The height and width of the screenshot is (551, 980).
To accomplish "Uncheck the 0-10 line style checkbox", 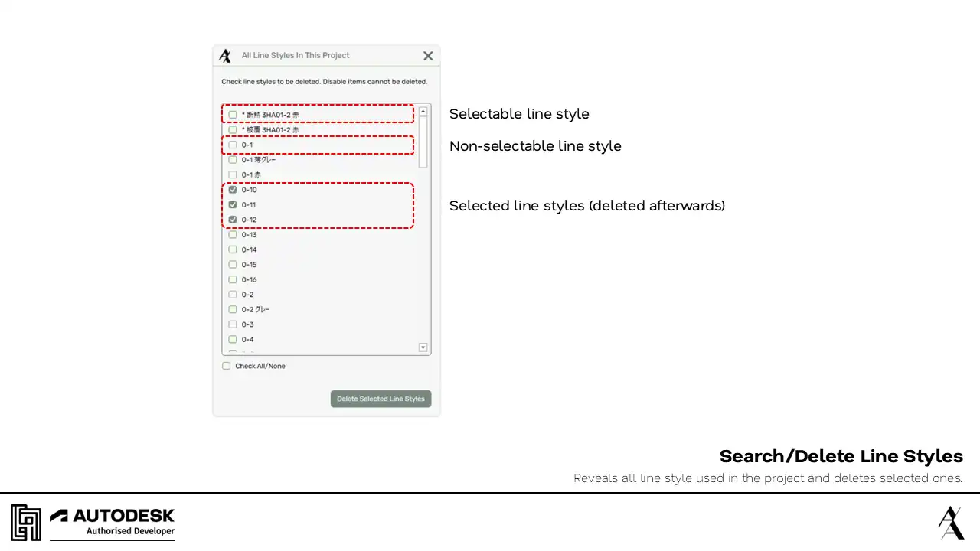I will tap(233, 190).
